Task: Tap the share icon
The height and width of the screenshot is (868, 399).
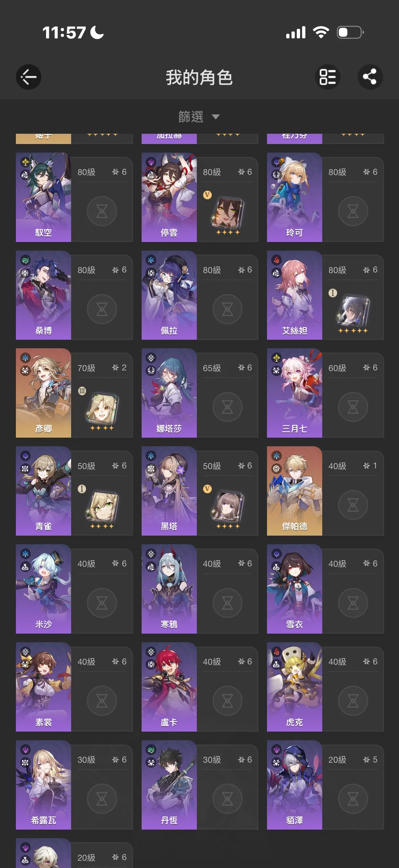Action: [370, 77]
